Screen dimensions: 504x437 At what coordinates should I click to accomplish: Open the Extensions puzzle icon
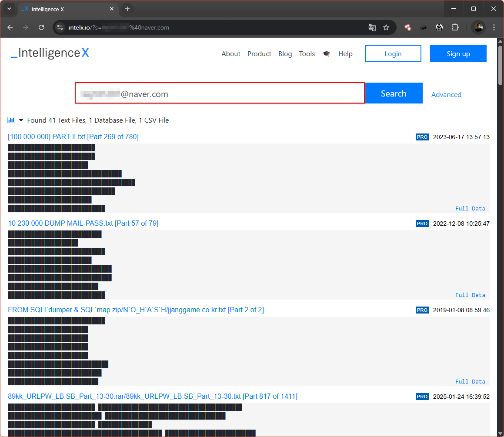click(x=455, y=28)
